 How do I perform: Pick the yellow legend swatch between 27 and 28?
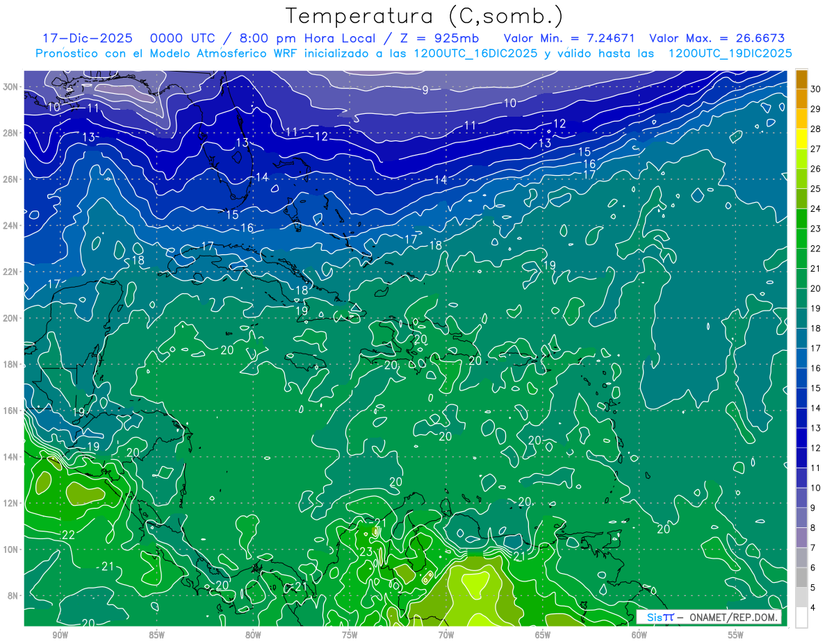(801, 139)
